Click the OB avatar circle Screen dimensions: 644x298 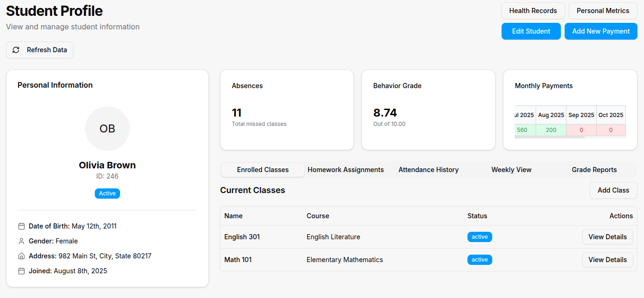pos(107,129)
